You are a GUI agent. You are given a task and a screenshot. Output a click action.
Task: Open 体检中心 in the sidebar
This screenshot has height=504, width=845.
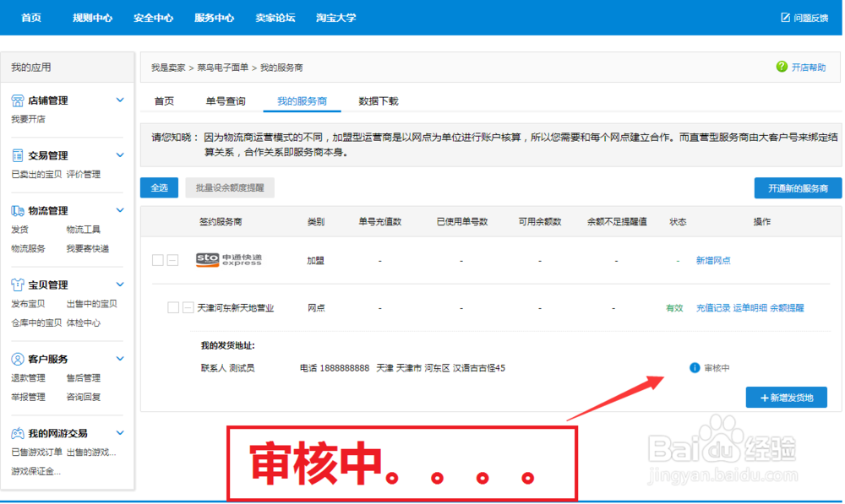click(84, 322)
